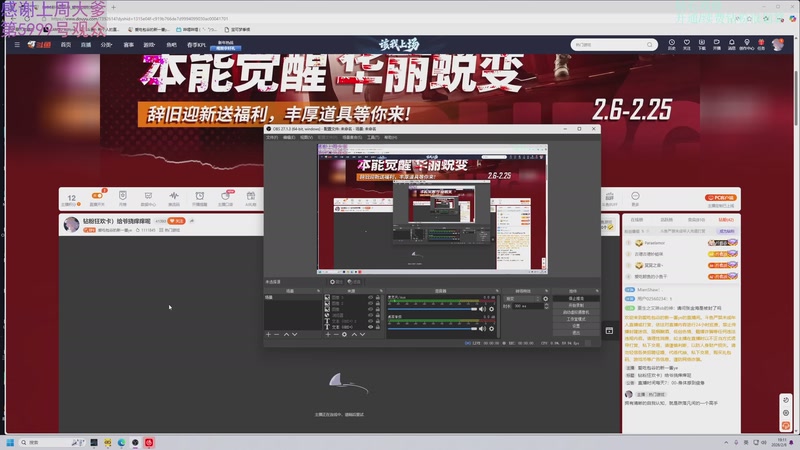Open 创作中心 icon in Douyu header
The width and height of the screenshot is (800, 450).
tap(746, 44)
